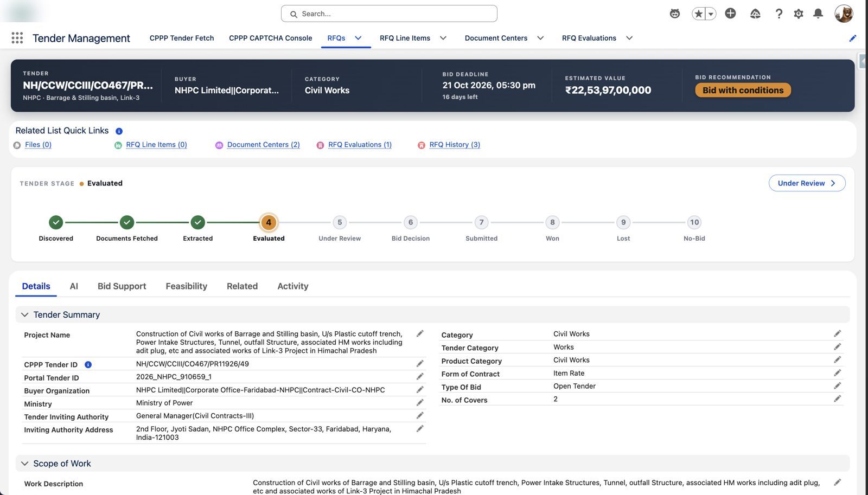Edit the Tender Category pencil icon
The height and width of the screenshot is (495, 868).
coord(837,347)
